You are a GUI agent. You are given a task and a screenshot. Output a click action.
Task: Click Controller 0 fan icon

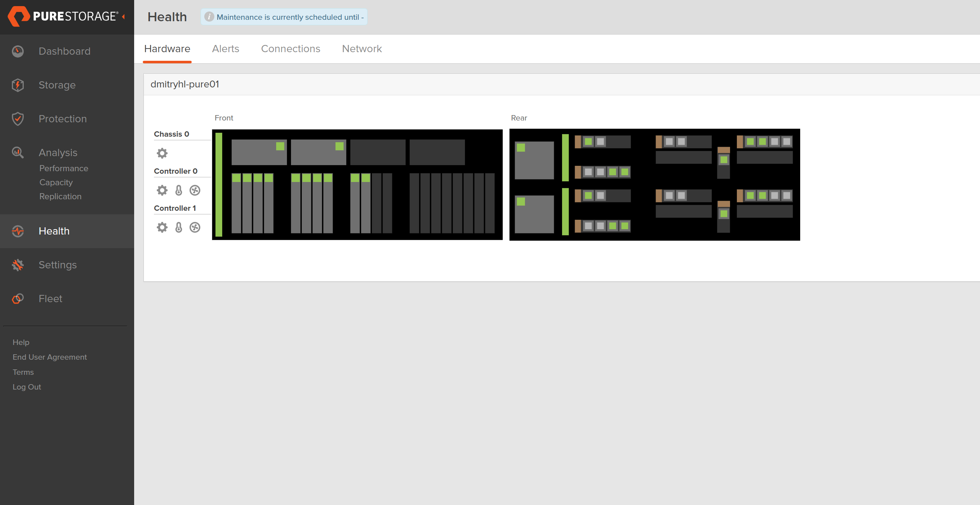(195, 190)
